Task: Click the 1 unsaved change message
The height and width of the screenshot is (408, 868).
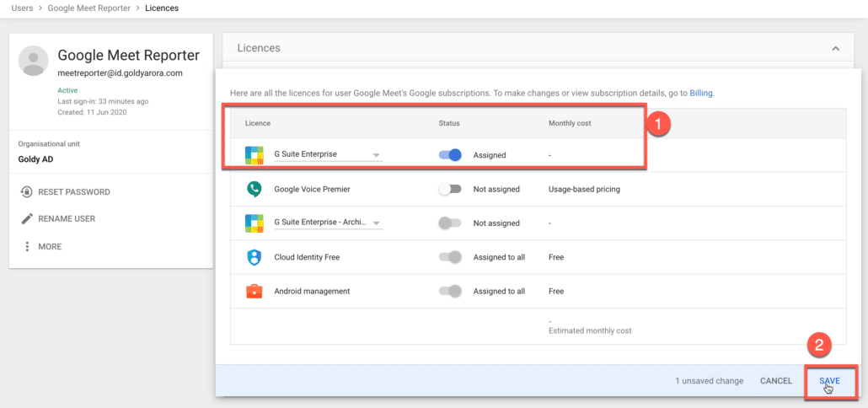Action: [709, 381]
